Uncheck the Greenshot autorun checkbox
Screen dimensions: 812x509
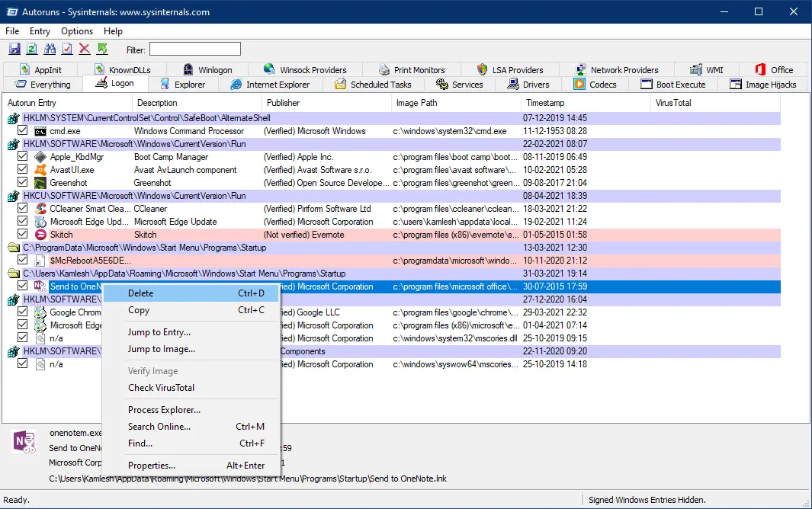tap(22, 182)
